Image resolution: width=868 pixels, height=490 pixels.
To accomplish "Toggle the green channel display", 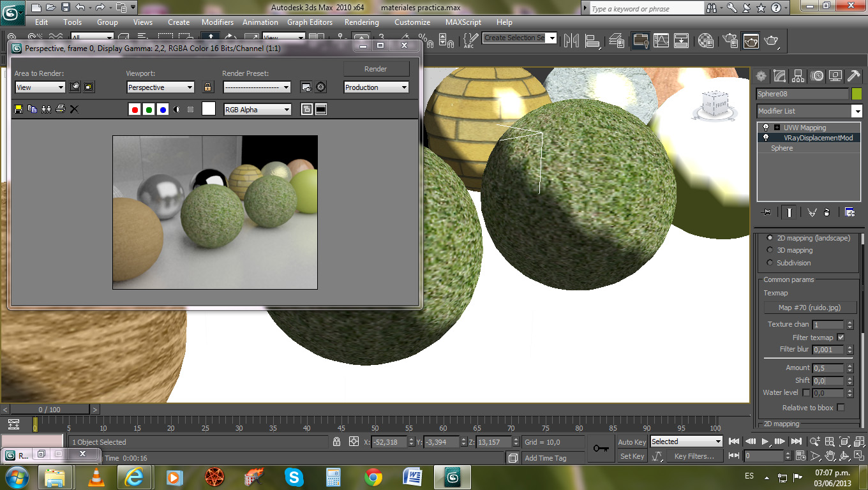I will [149, 109].
